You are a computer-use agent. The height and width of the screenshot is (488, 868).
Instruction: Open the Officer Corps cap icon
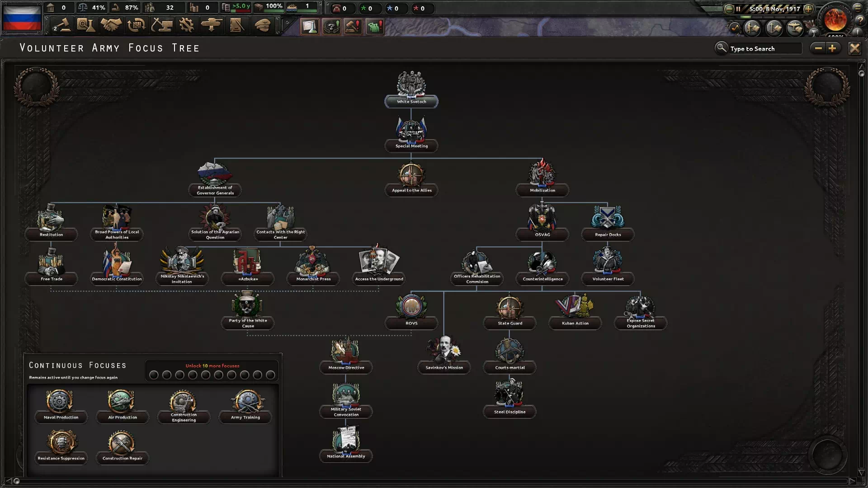pyautogui.click(x=263, y=25)
